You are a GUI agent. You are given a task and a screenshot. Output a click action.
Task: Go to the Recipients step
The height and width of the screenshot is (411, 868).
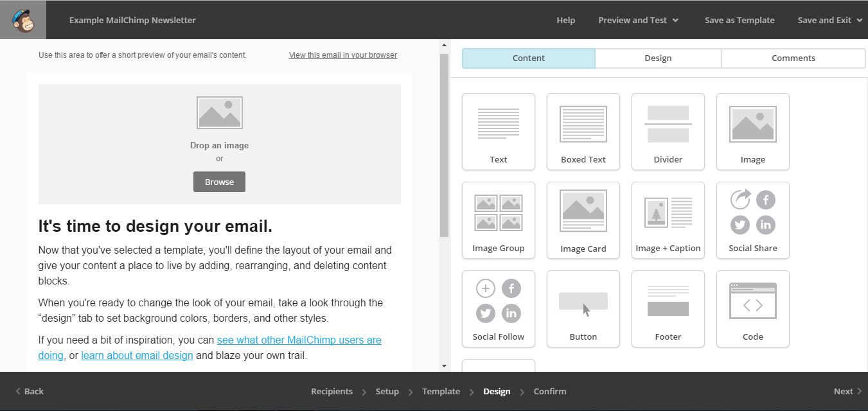coord(332,391)
